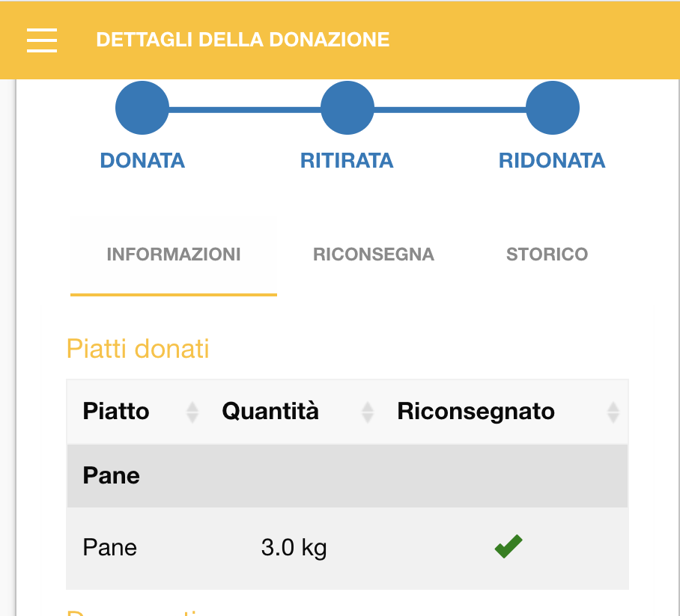Image resolution: width=680 pixels, height=616 pixels.
Task: Click the RIDONATA status label
Action: pyautogui.click(x=552, y=161)
